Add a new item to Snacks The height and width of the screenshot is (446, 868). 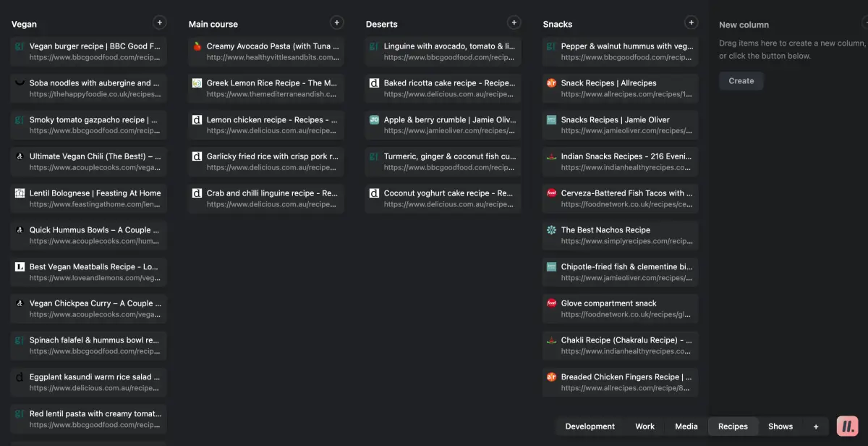pyautogui.click(x=691, y=22)
